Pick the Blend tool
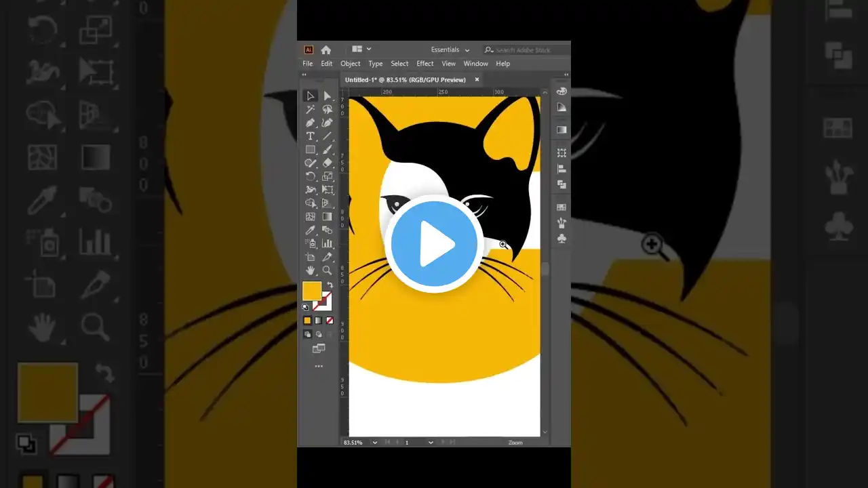This screenshot has width=868, height=488. 328,230
